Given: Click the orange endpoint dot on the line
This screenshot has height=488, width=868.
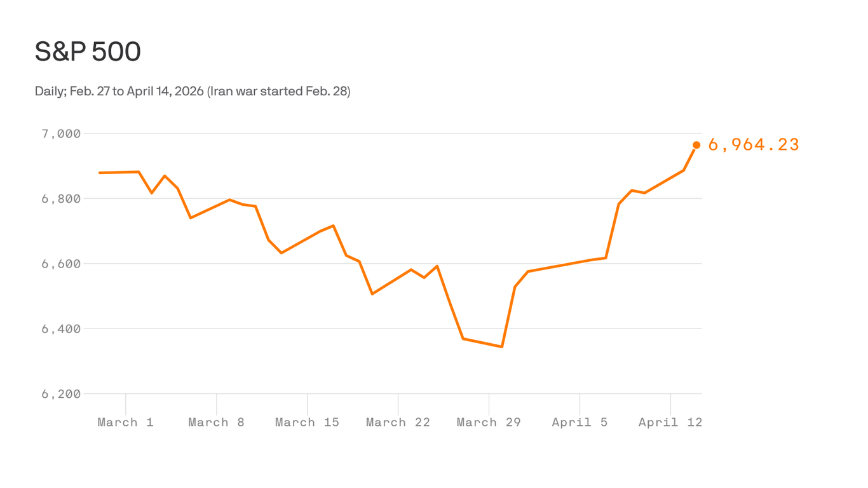Looking at the screenshot, I should click(x=696, y=146).
